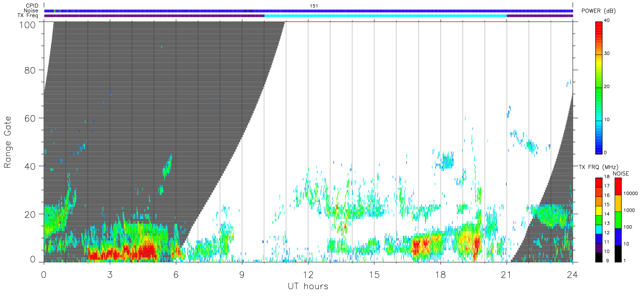
Task: Click the 3 tick label on UT hours axis
Action: [110, 274]
